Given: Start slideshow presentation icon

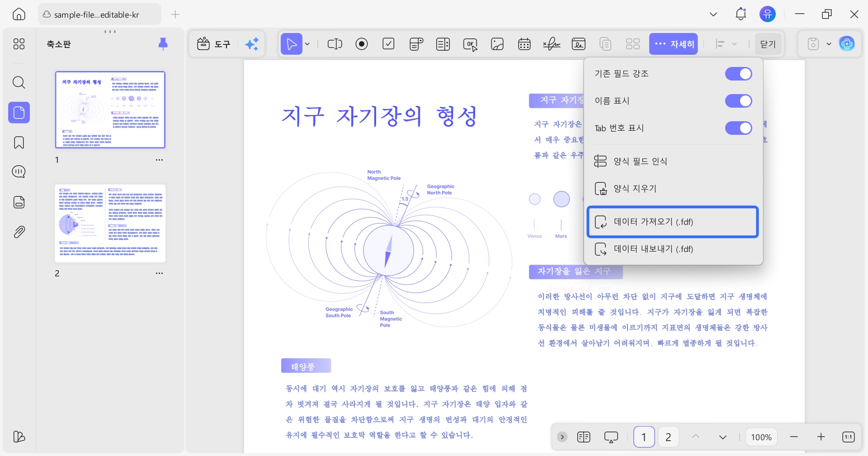Looking at the screenshot, I should [611, 437].
